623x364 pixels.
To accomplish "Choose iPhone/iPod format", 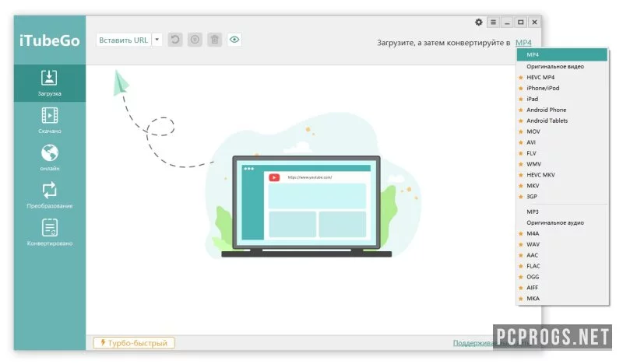I will coord(561,88).
